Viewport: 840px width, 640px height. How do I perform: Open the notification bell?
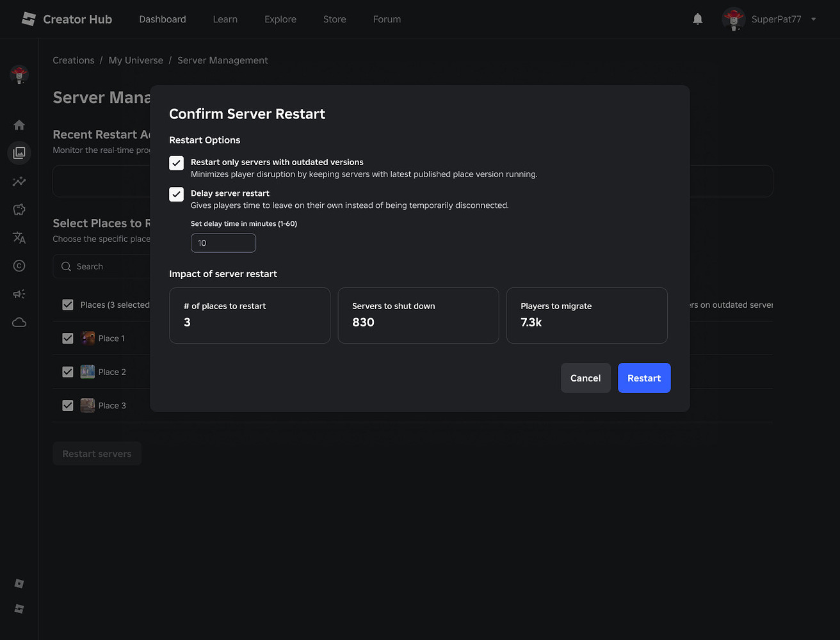pos(697,19)
